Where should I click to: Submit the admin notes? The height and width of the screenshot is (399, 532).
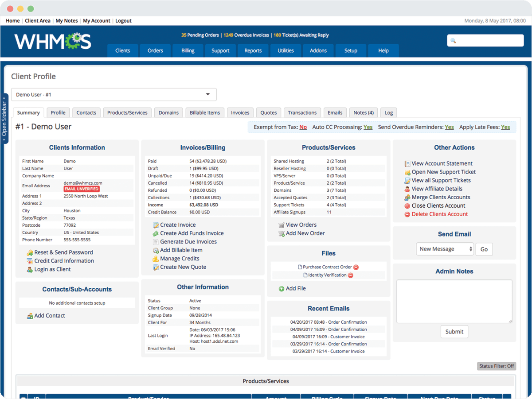point(454,332)
